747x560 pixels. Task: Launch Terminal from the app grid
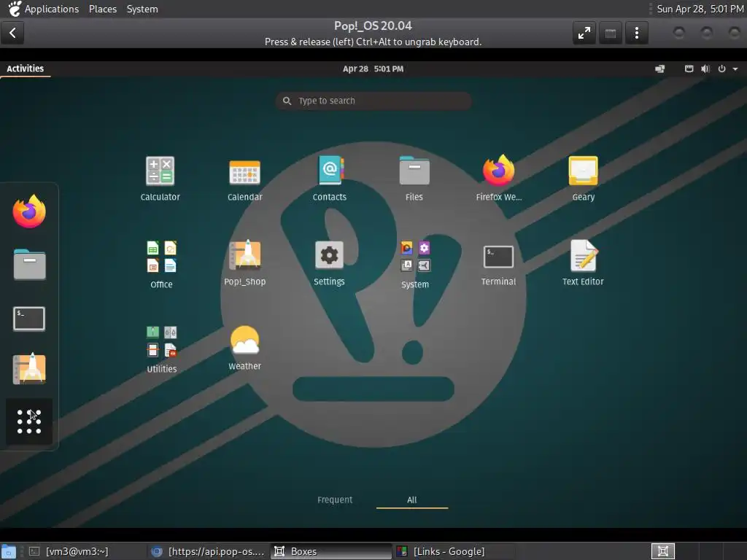(x=498, y=265)
